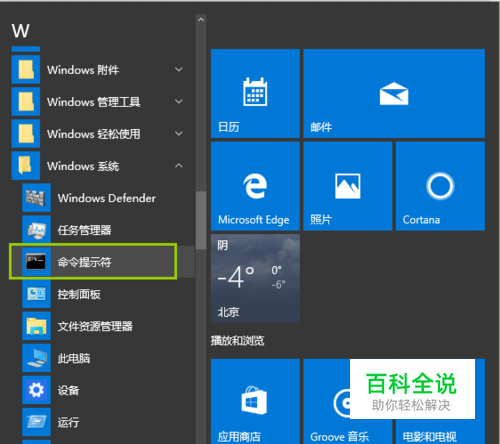This screenshot has width=500, height=444.
Task: Open the 邮件 mail tile
Action: [x=394, y=93]
